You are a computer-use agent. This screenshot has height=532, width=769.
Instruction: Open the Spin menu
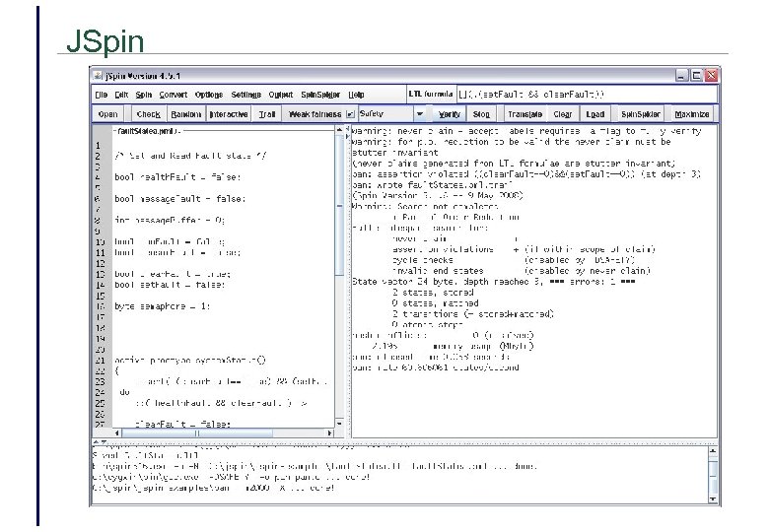pos(143,95)
